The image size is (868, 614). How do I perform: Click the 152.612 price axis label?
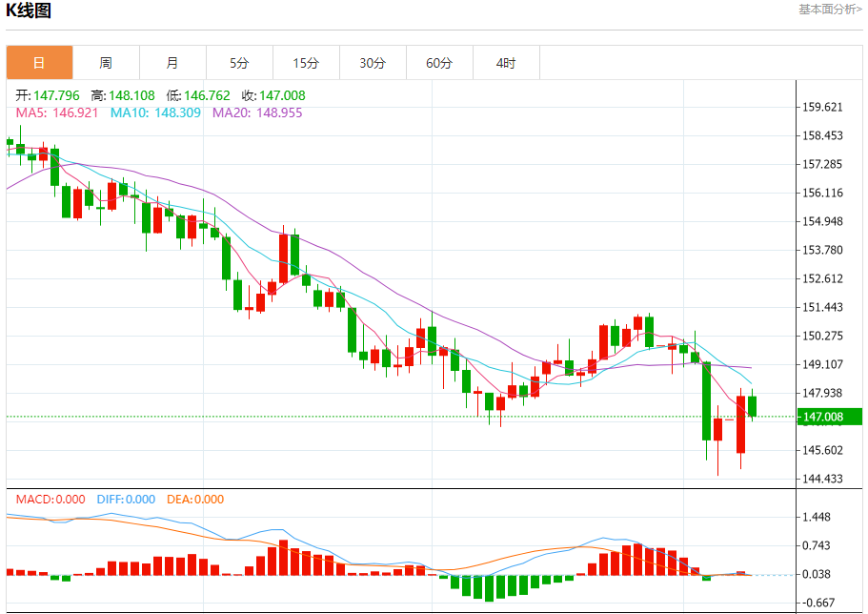822,278
